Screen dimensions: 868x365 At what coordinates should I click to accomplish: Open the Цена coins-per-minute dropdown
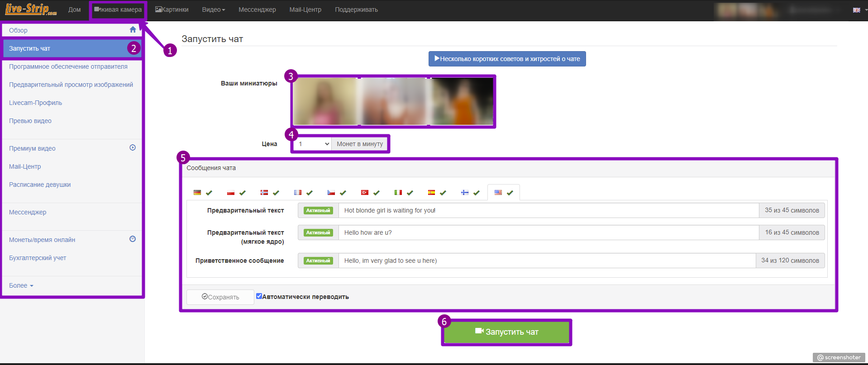(313, 144)
